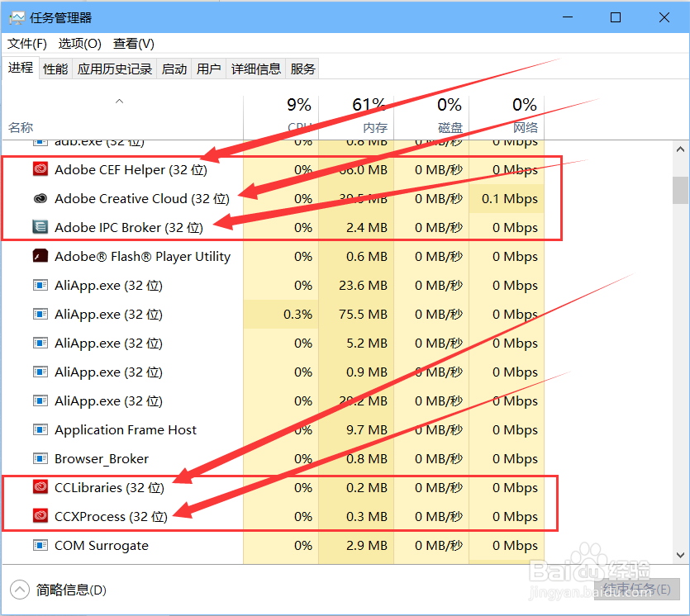Switch to the 性能 tab

(55, 69)
